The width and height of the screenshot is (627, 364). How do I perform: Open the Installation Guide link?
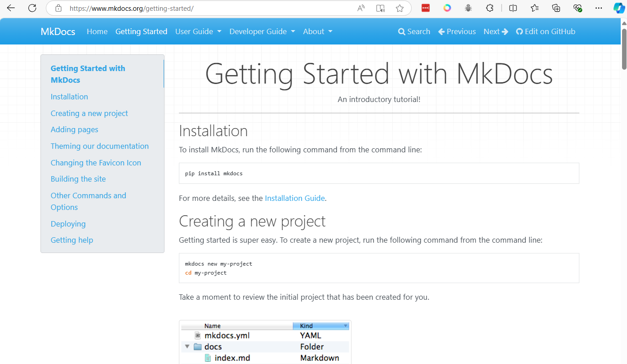[x=295, y=198]
